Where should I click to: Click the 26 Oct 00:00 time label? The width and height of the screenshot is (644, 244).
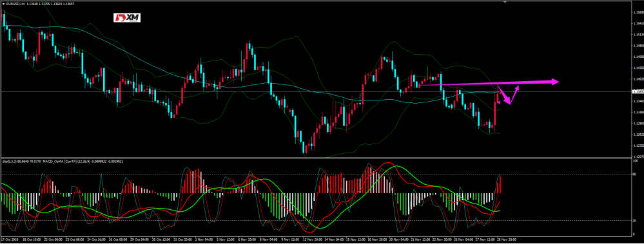[x=118, y=239]
